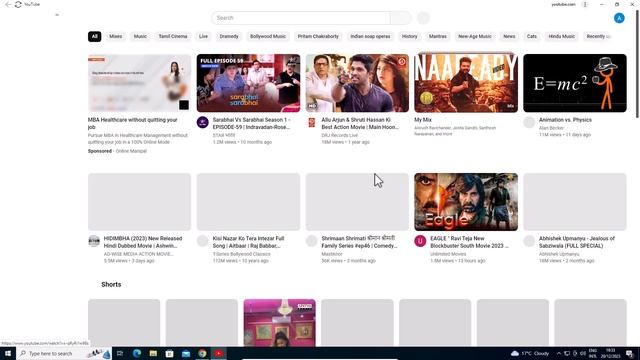Open Shrimaan Shrimati Family Series title
Viewport: 640px width, 360px height.
pyautogui.click(x=359, y=242)
